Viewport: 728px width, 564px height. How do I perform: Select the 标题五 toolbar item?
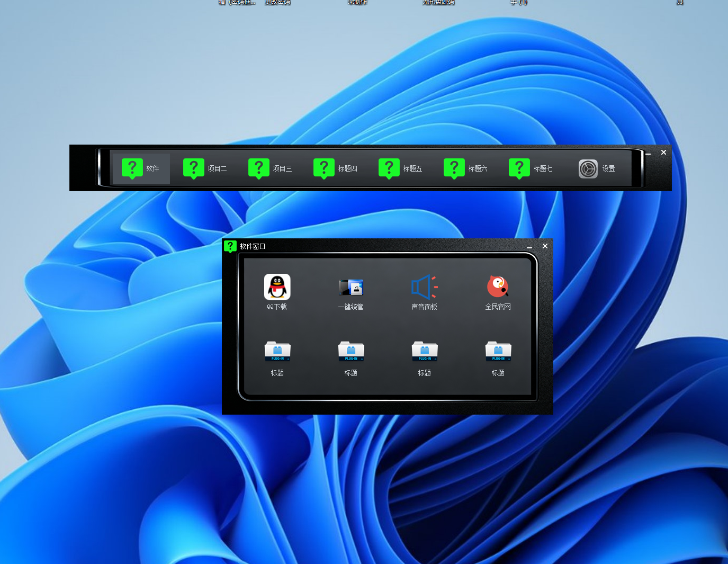pyautogui.click(x=400, y=169)
